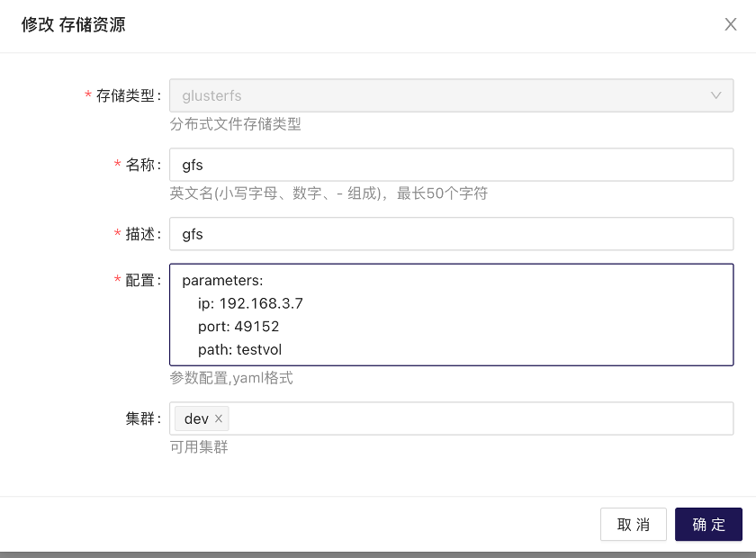
Task: Click the 存储类型 field label
Action: click(x=125, y=95)
